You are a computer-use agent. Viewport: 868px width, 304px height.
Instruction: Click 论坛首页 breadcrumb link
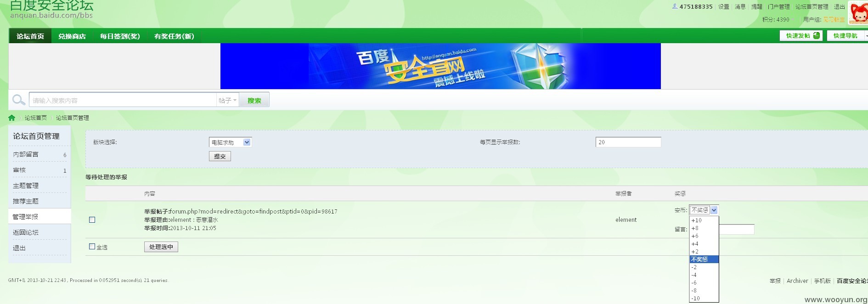pos(36,118)
